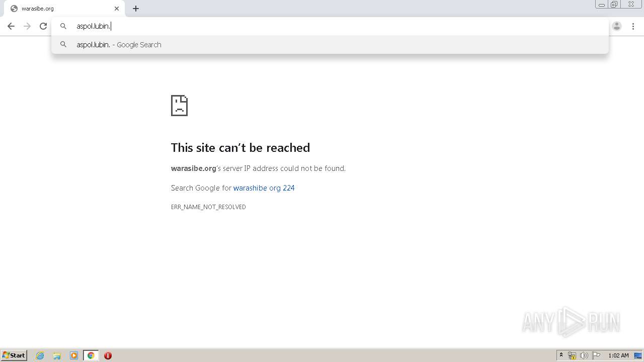Open the Action Center flag icon
This screenshot has height=362, width=644.
596,355
